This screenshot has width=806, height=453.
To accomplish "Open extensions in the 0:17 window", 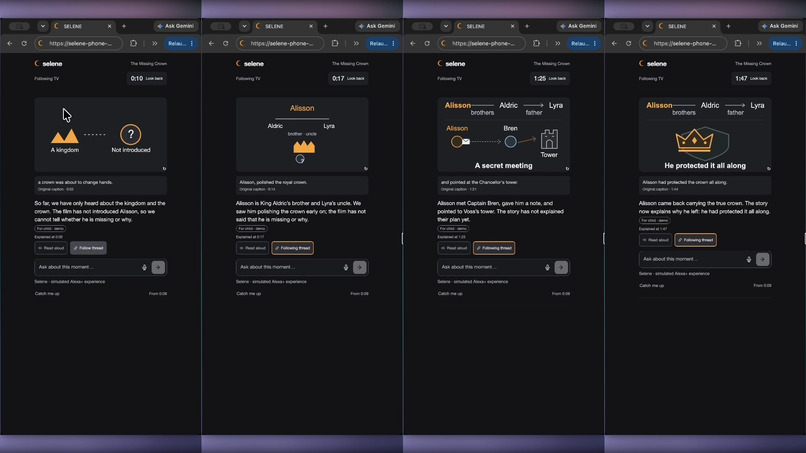I will pyautogui.click(x=335, y=44).
